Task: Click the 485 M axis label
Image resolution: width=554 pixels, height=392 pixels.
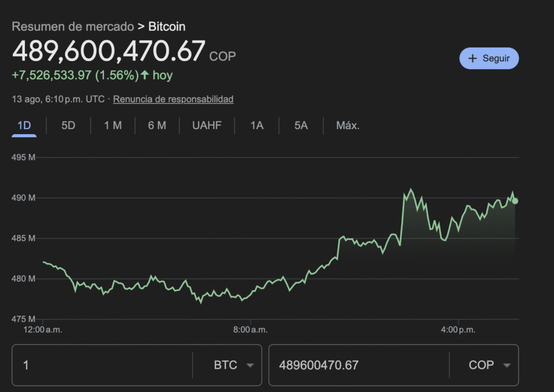Action: click(23, 238)
